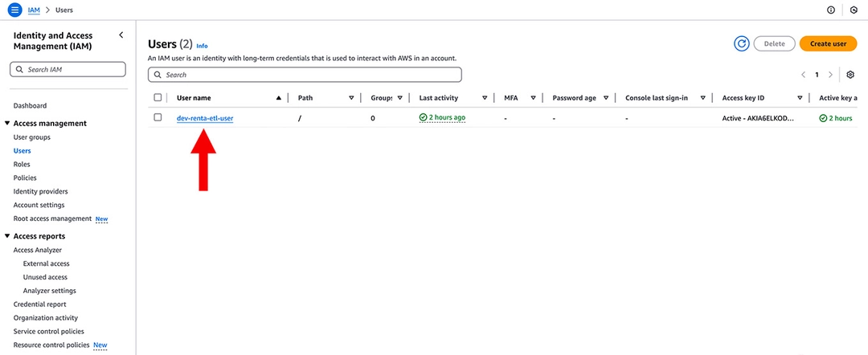Open Account settings in sidebar
This screenshot has height=355, width=868.
point(39,205)
